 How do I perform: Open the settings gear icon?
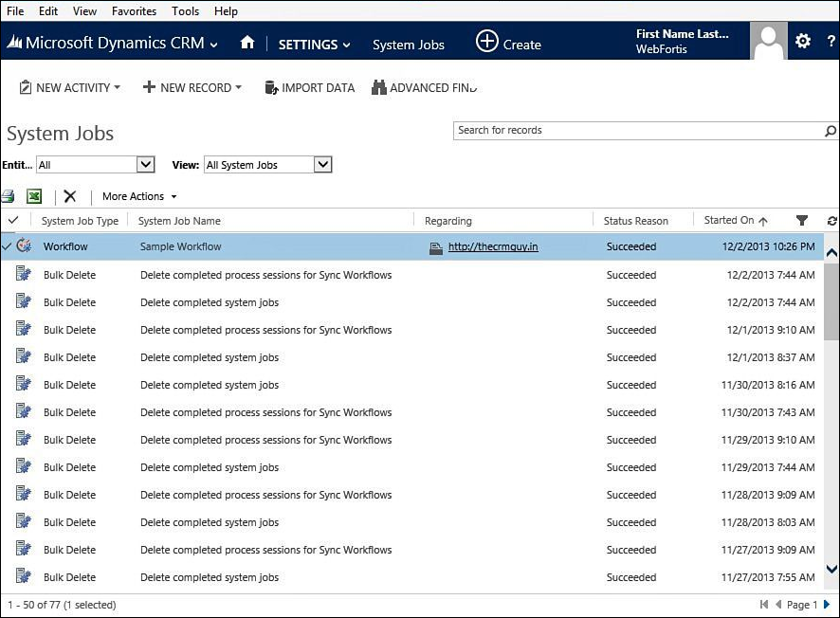802,41
